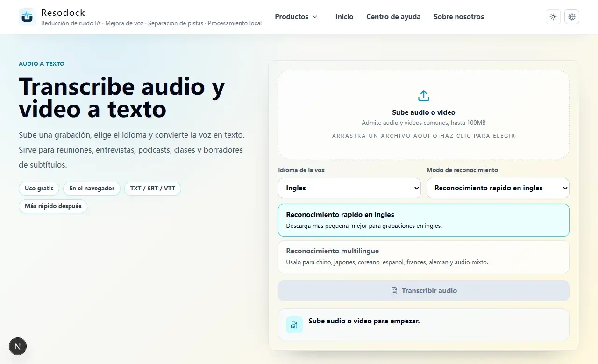Open the Productos dropdown menu
This screenshot has height=364, width=598.
296,17
